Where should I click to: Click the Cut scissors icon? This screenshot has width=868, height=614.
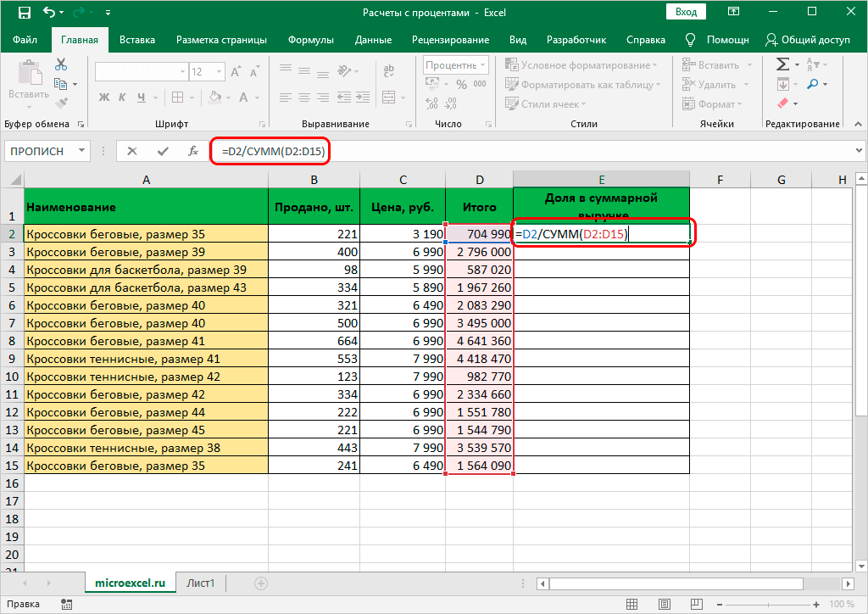tap(61, 64)
